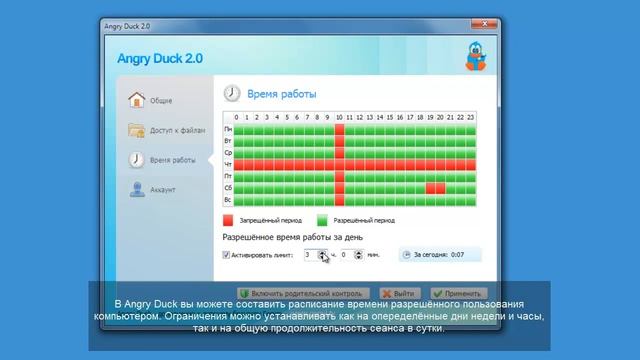Click the Сб row label
The image size is (640, 360).
click(228, 188)
